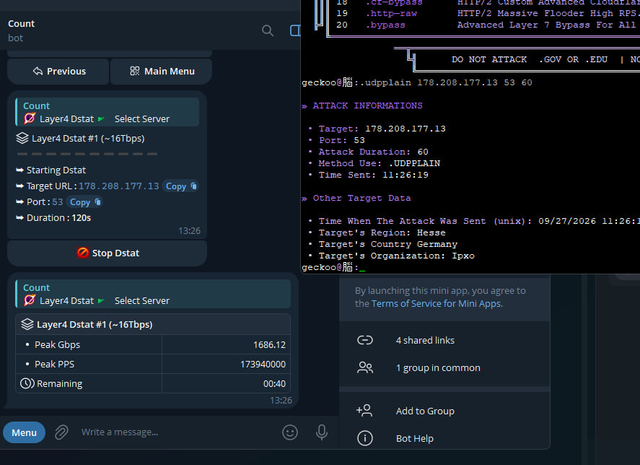Click the Count chat title in the header
Screen dimensions: 640x465
21,24
